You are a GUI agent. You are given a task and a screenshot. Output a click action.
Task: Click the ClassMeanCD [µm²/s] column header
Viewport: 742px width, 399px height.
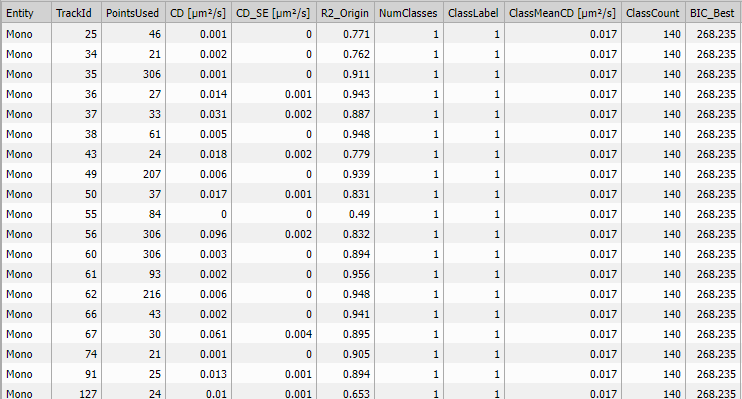[563, 13]
